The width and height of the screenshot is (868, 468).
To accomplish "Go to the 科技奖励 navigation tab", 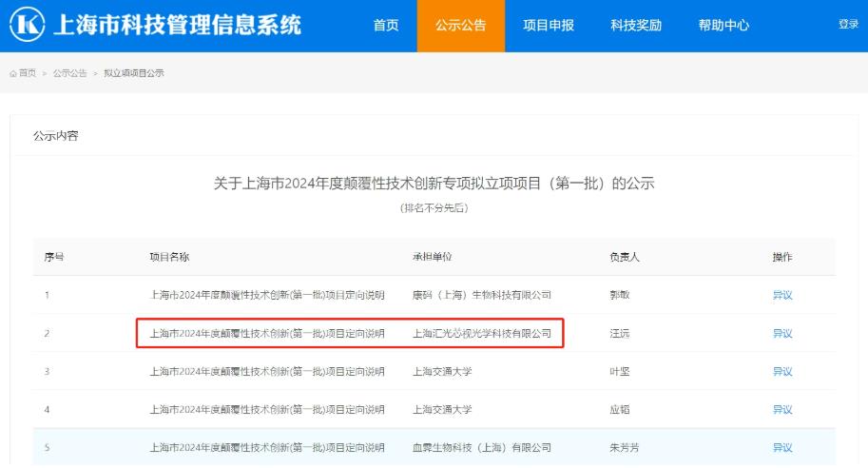I will tap(636, 25).
